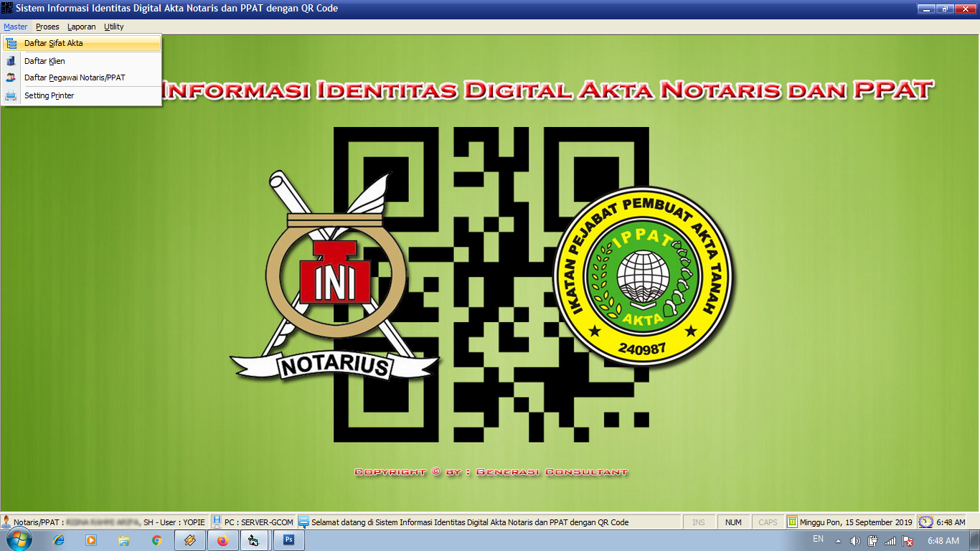The image size is (980, 551).
Task: Open Google Chrome from taskbar
Action: tap(157, 540)
